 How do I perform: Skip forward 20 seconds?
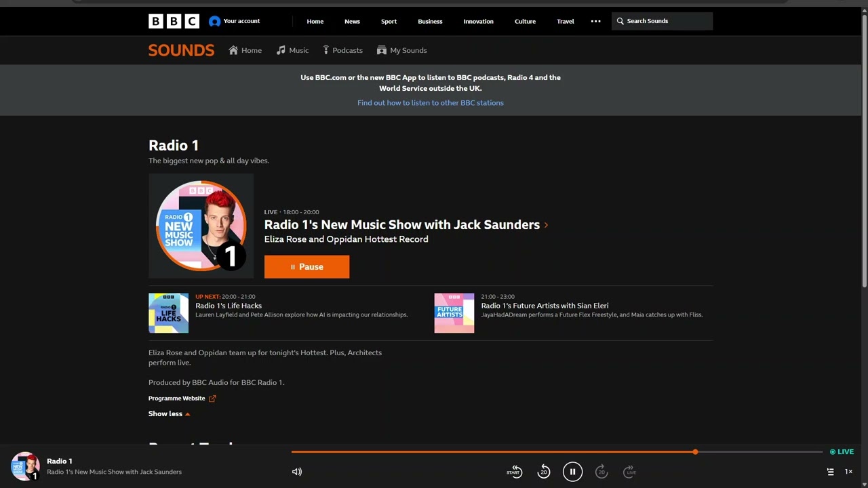coord(601,472)
